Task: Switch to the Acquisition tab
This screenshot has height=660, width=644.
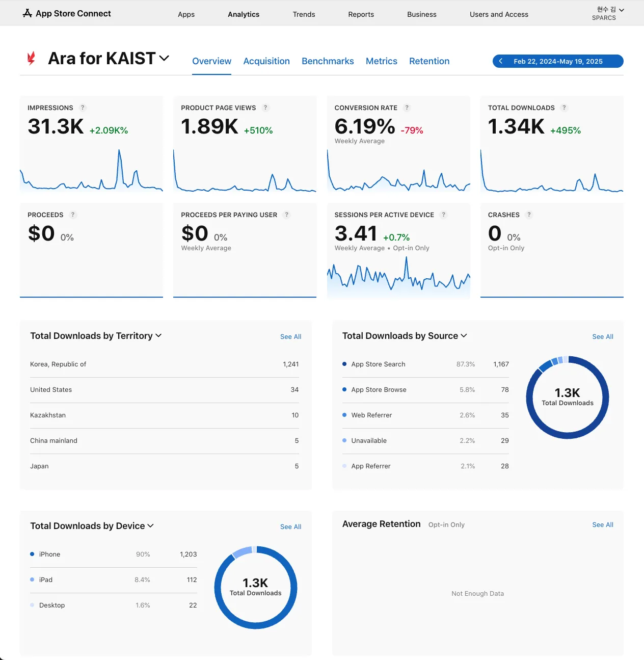Action: (266, 61)
